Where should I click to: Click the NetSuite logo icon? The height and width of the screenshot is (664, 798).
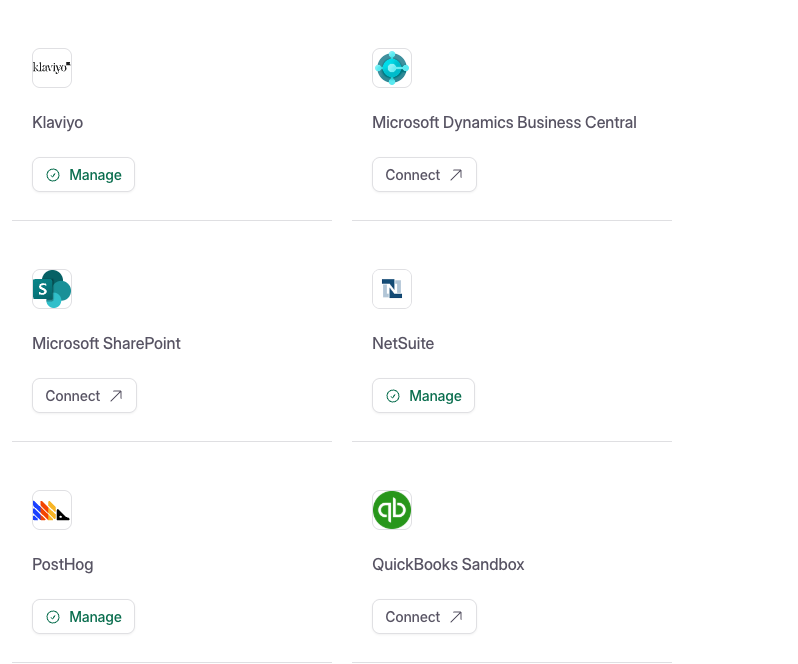click(x=392, y=289)
